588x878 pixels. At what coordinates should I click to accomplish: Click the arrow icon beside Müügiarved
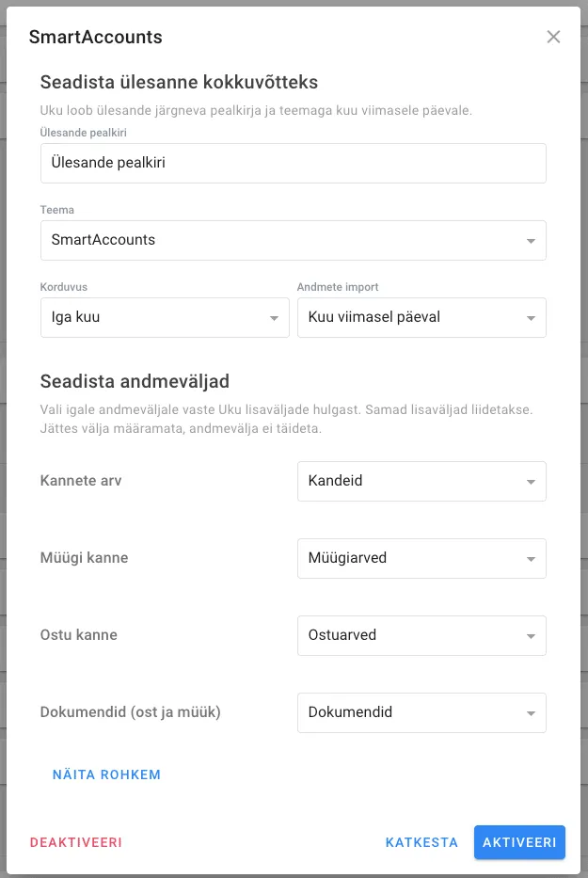[x=531, y=559]
